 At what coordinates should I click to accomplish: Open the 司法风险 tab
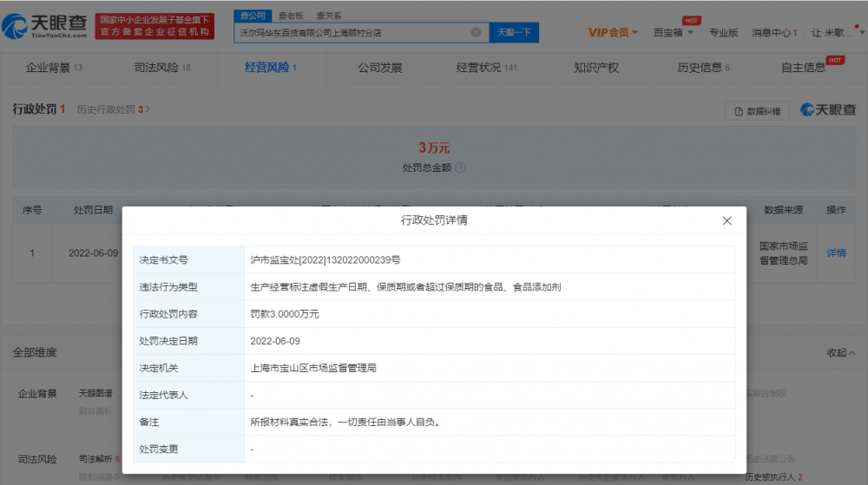pos(161,68)
